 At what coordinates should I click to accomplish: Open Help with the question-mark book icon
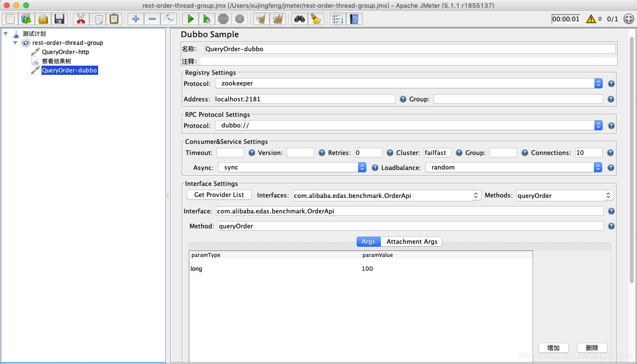355,19
